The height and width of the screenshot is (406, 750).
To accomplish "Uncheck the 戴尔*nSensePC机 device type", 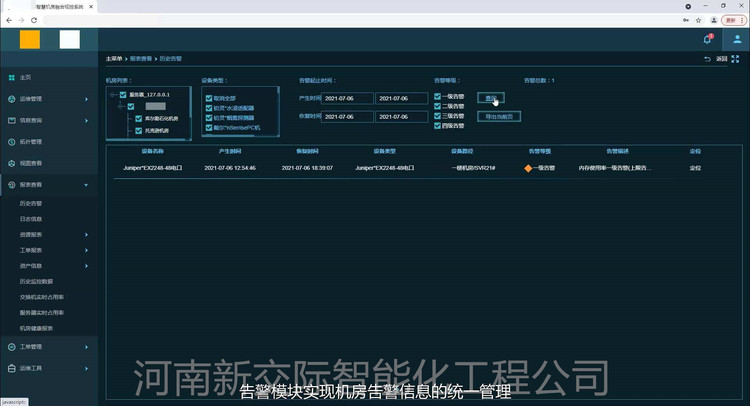I will click(x=209, y=128).
